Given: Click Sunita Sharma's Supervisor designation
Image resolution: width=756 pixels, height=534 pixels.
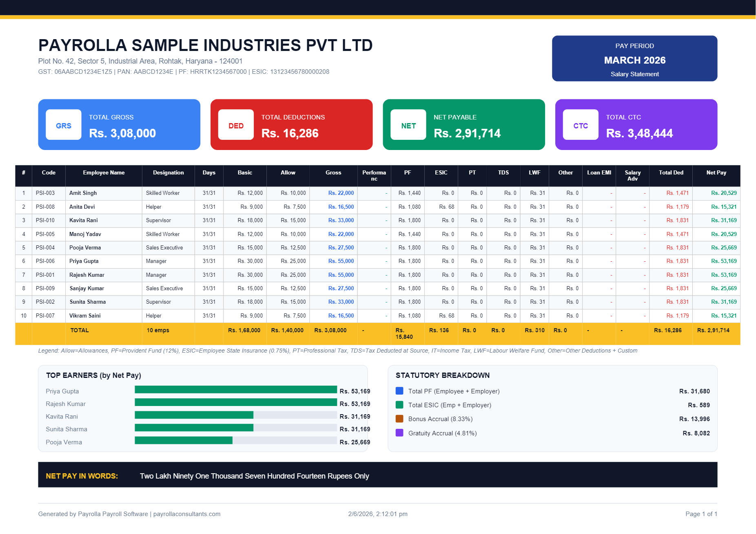Looking at the screenshot, I should [x=158, y=302].
